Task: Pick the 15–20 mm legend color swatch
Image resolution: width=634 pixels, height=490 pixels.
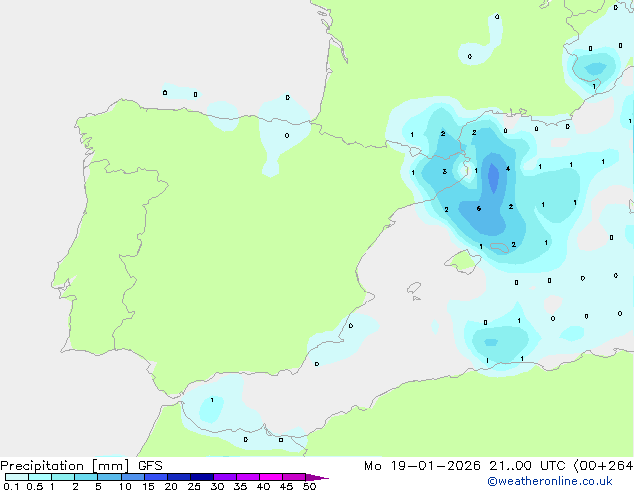Action: 156,477
